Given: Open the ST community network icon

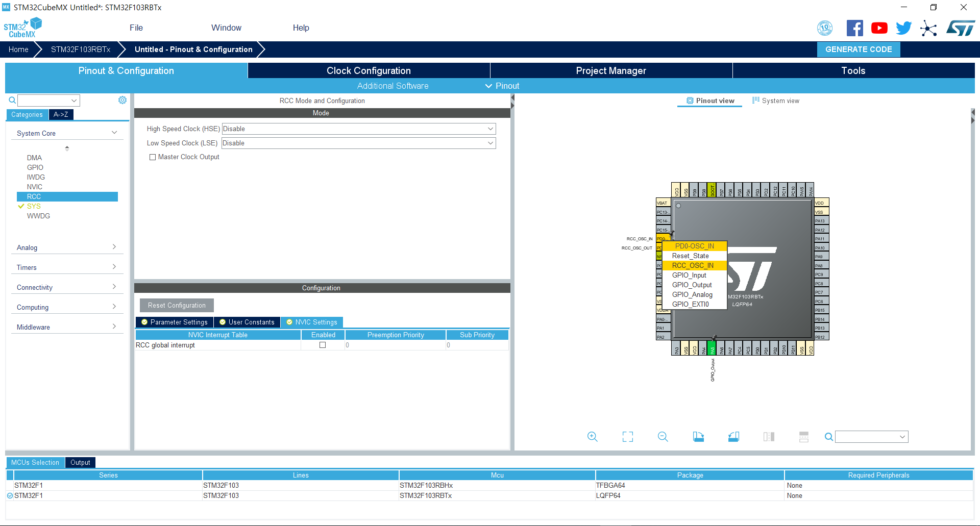Looking at the screenshot, I should [928, 28].
